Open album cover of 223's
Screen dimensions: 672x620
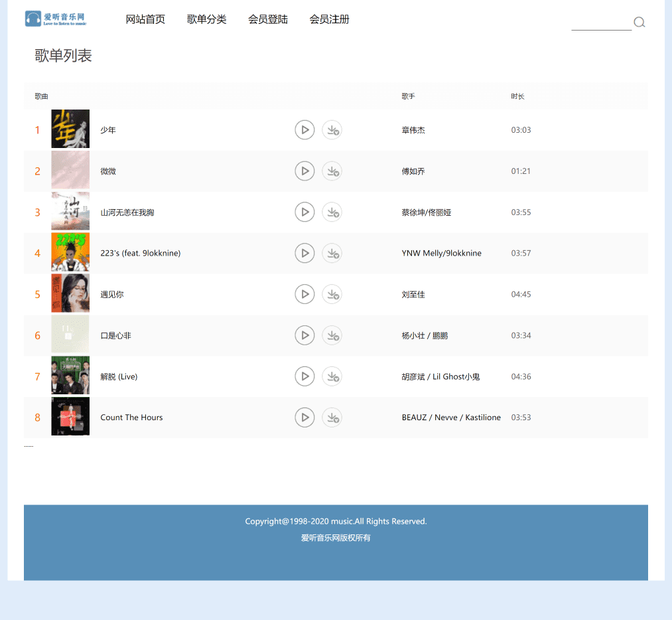pos(70,252)
